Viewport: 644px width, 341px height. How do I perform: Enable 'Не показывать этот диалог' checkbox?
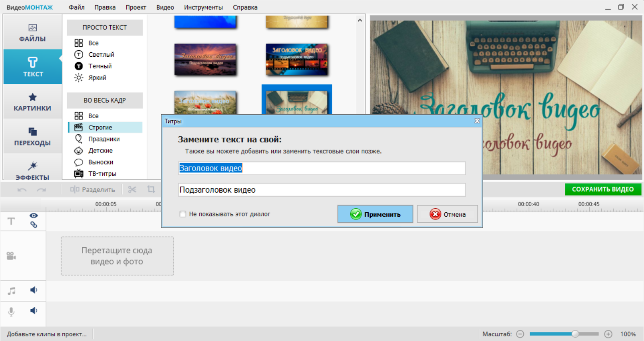pyautogui.click(x=183, y=214)
